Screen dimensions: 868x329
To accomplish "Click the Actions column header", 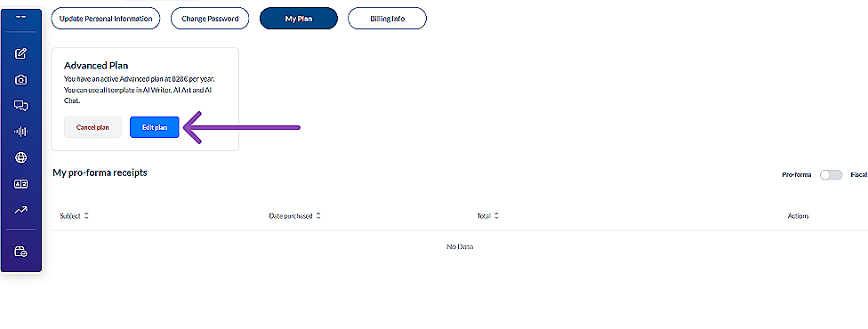I will coord(798,216).
